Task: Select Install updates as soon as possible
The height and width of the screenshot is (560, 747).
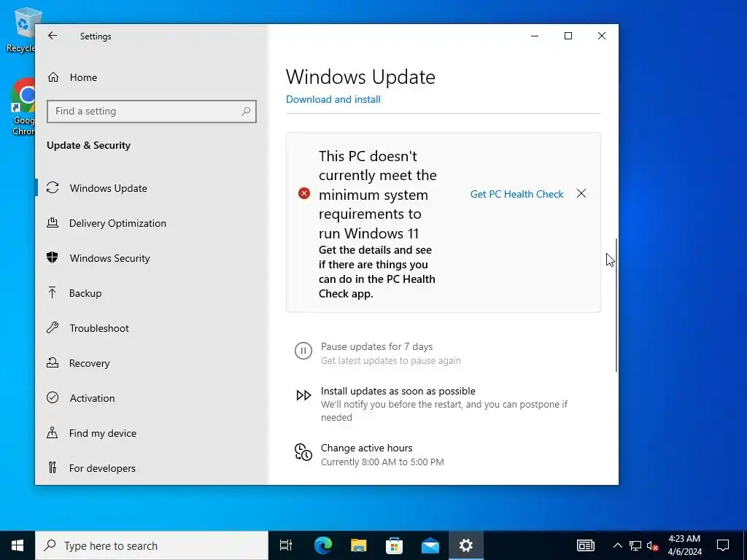Action: click(x=398, y=391)
